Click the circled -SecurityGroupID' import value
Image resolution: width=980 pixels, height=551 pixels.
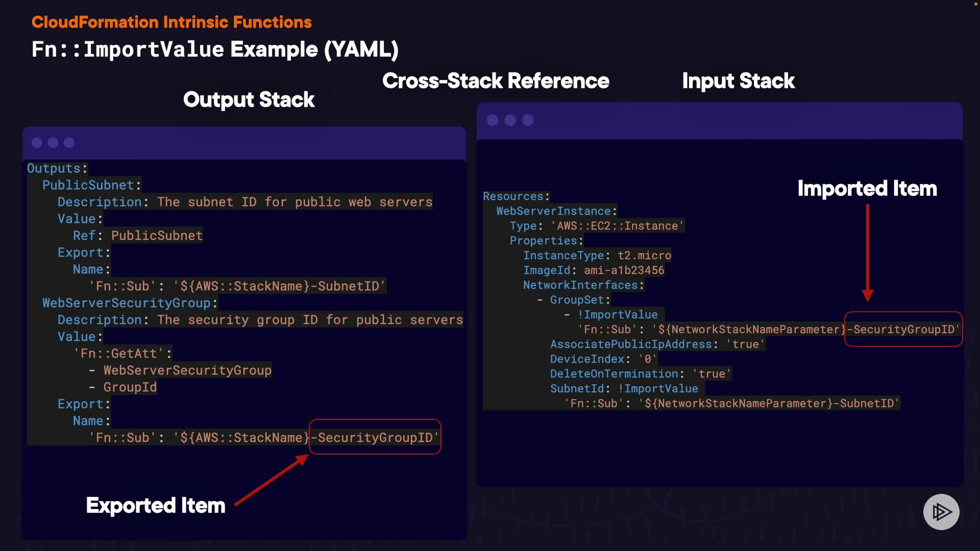(904, 329)
